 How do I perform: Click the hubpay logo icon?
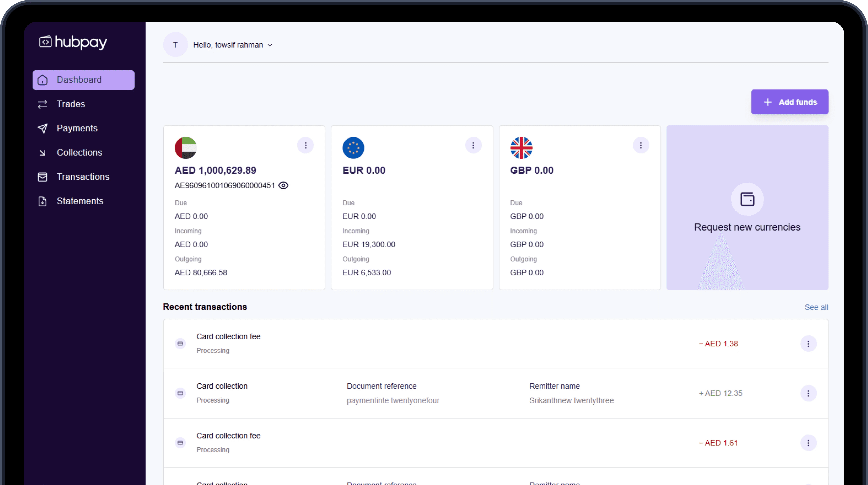tap(45, 42)
